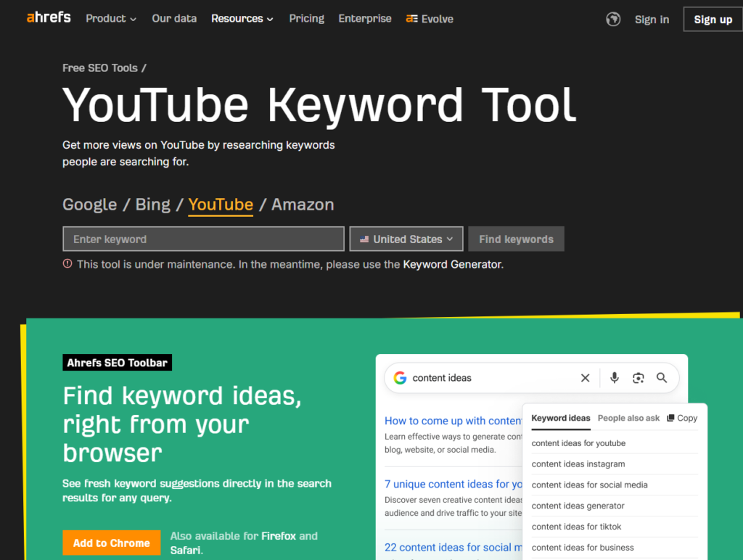
Task: Expand the Resources dropdown menu
Action: [x=242, y=19]
